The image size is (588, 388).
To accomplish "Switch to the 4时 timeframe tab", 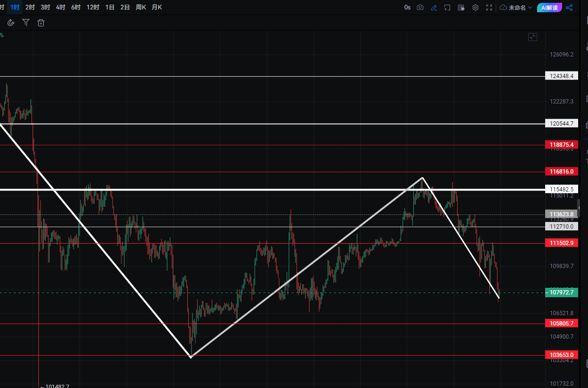I will tap(60, 8).
